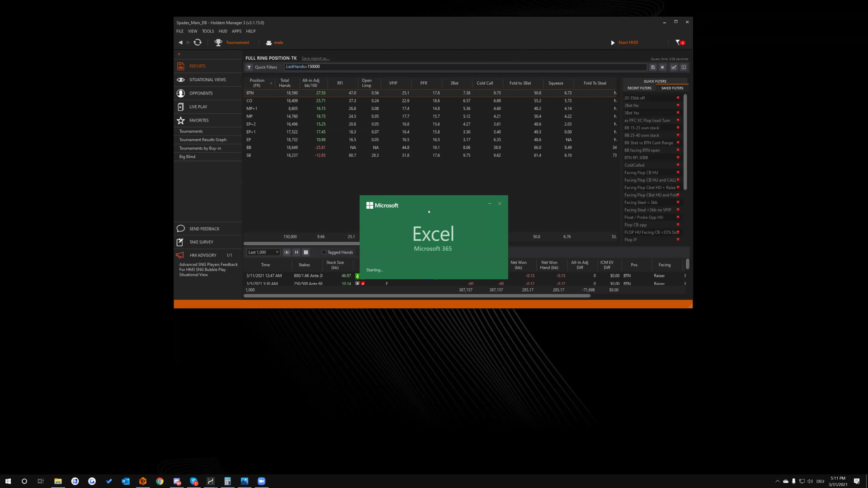Toggle the eye view icon in hands toolbar
This screenshot has height=488, width=868.
(x=287, y=252)
